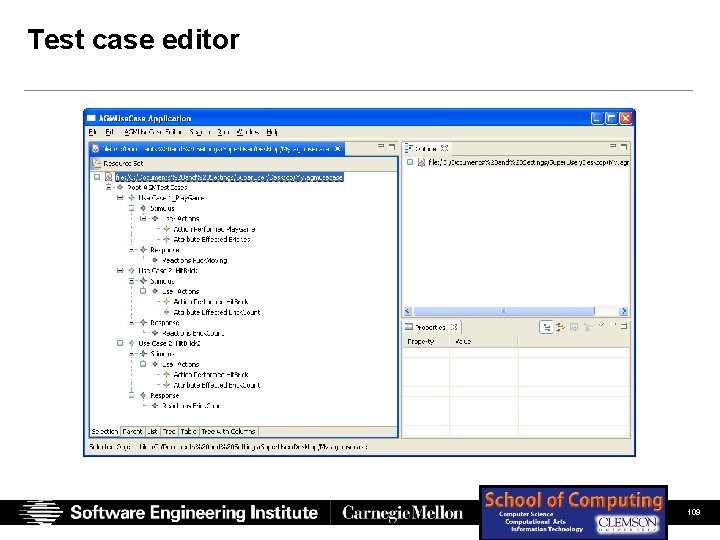Image resolution: width=720 pixels, height=540 pixels.
Task: Toggle expander of last use case node
Action: pyautogui.click(x=120, y=343)
